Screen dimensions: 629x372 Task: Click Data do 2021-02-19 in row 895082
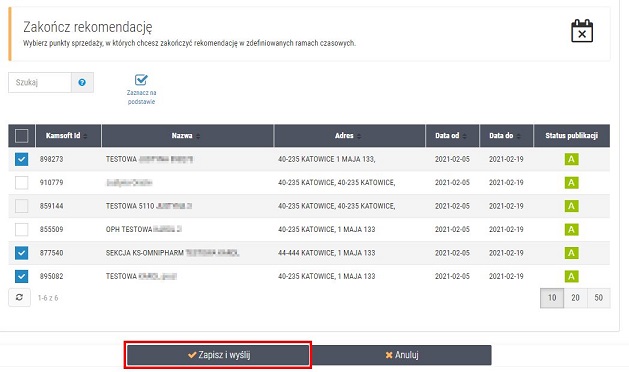[506, 276]
